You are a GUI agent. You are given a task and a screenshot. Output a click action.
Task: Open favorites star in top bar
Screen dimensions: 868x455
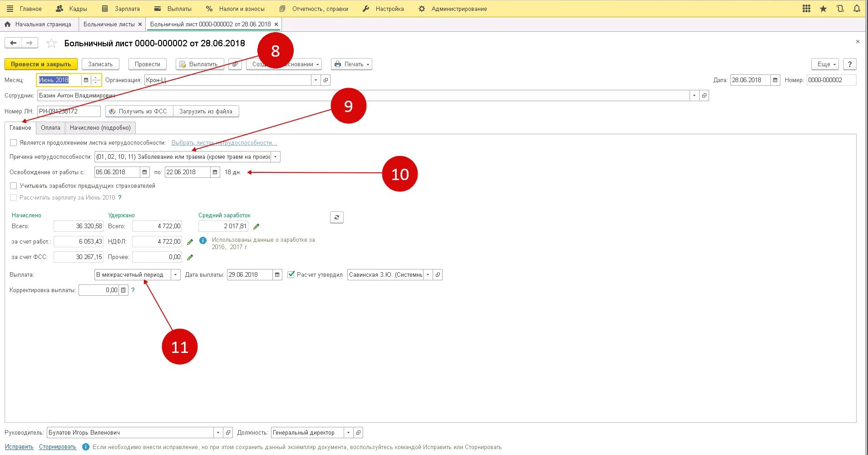coord(823,9)
